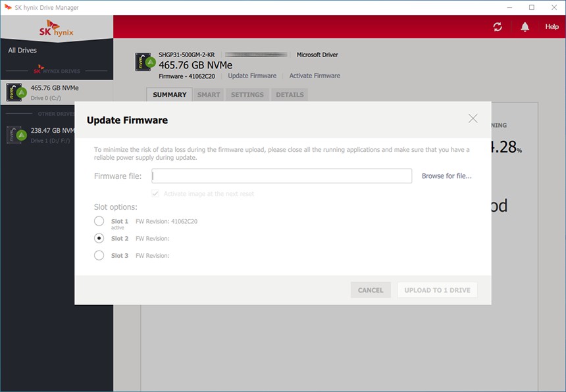Image resolution: width=566 pixels, height=392 pixels.
Task: Click the Update Firmware dialog title
Action: tap(127, 120)
